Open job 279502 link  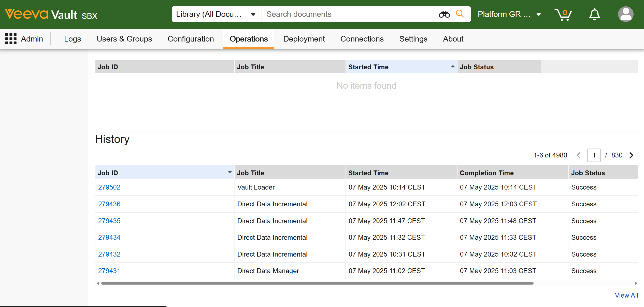click(109, 187)
